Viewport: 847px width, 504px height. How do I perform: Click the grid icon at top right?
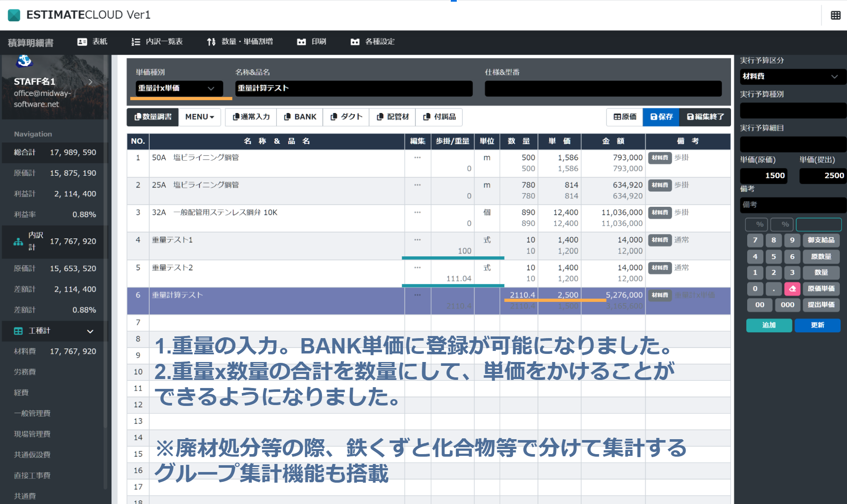pyautogui.click(x=835, y=15)
